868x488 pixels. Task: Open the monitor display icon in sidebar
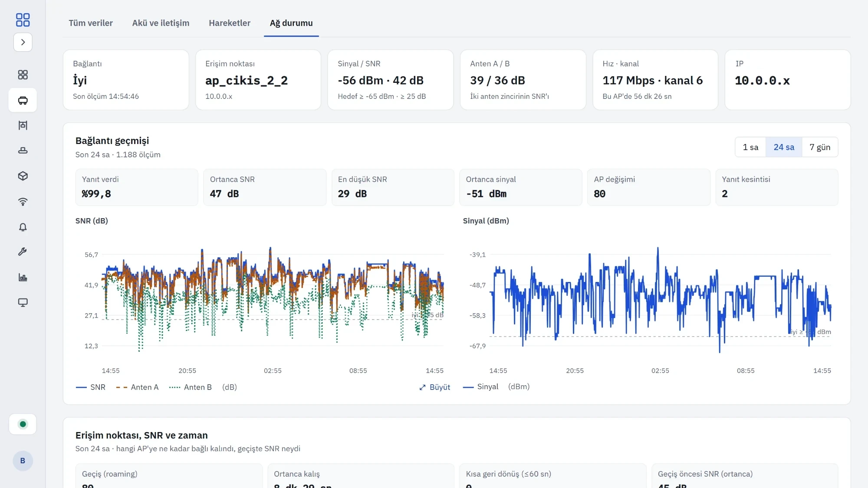(23, 302)
